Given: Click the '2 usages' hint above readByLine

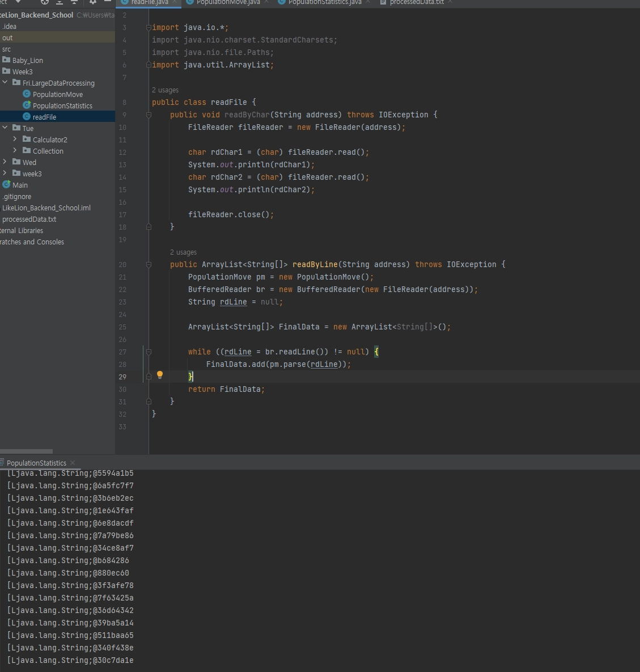Looking at the screenshot, I should [x=183, y=252].
